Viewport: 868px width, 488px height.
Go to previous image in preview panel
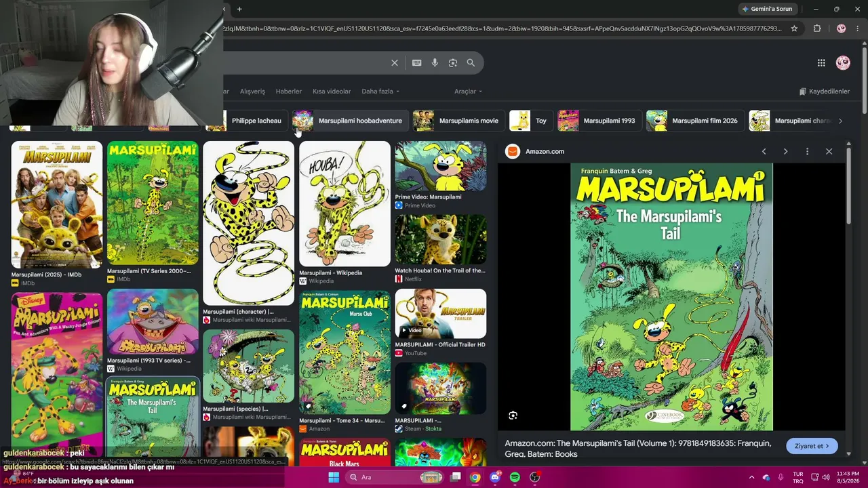tap(764, 151)
